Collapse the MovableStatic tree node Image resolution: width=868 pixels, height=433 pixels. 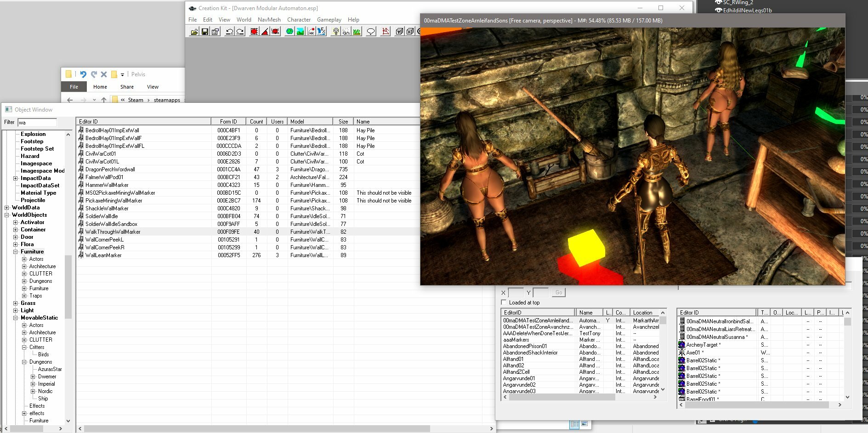click(16, 318)
